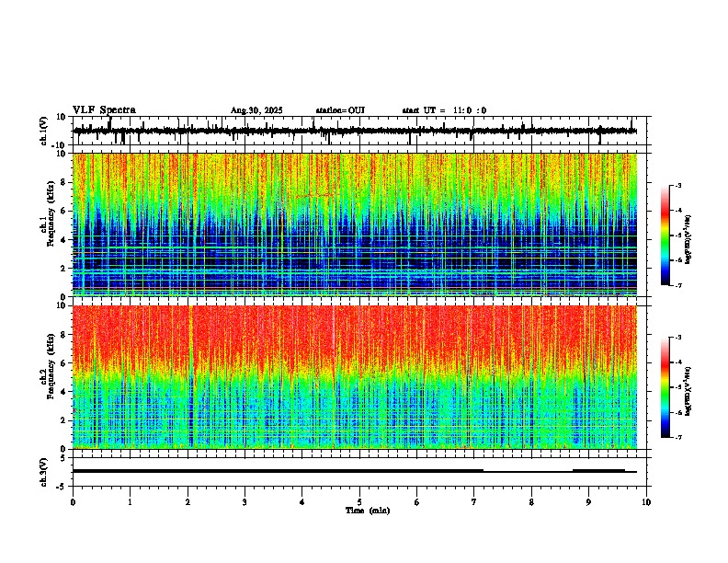Click the "Time (min)" axis title
728x563 pixels.
(x=368, y=511)
